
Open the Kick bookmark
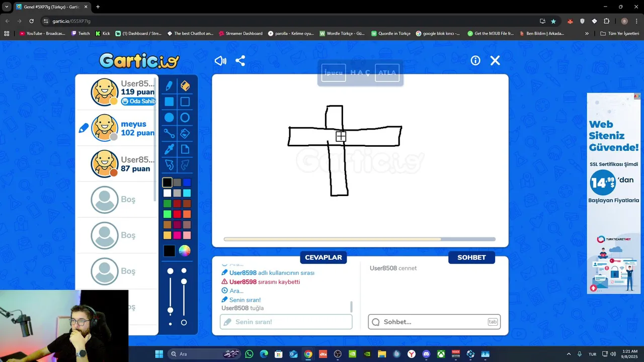(103, 34)
